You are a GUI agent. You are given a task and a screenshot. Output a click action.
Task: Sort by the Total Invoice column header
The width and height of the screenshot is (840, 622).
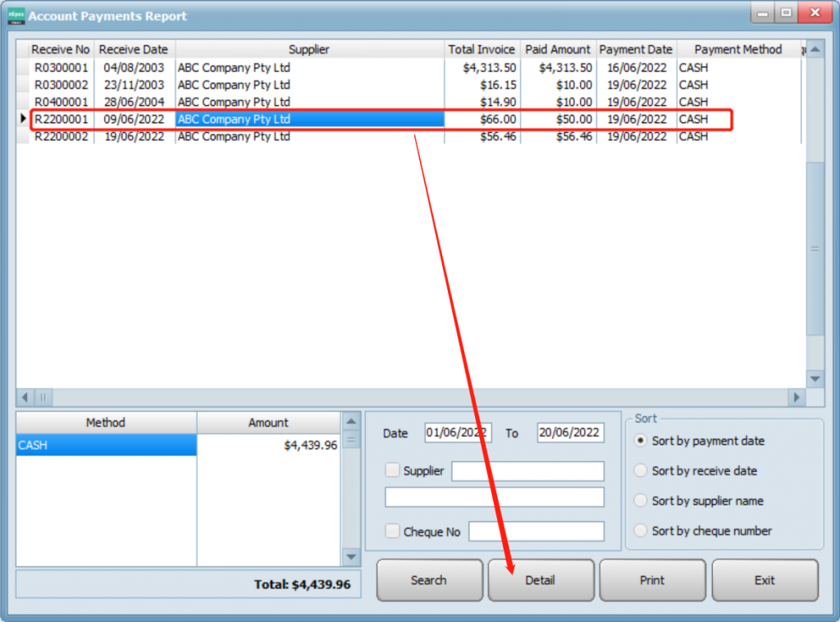pyautogui.click(x=482, y=49)
